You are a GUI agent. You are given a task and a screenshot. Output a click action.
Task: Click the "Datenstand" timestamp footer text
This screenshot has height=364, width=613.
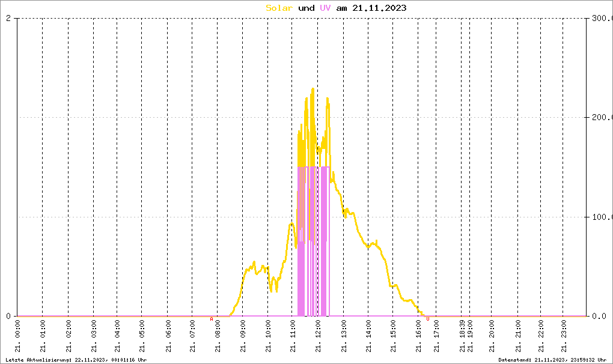552,360
